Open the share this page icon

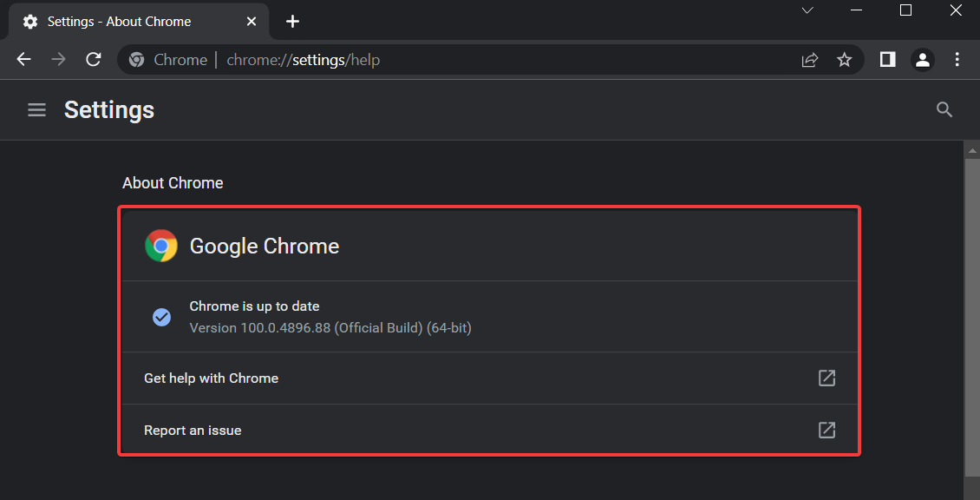(x=809, y=59)
